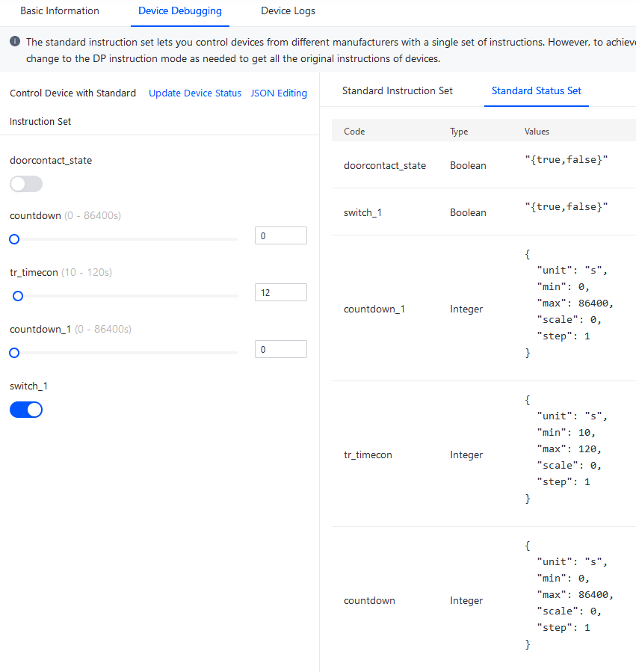The height and width of the screenshot is (672, 636).
Task: Click the countdown_1 slider handle
Action: tap(14, 353)
